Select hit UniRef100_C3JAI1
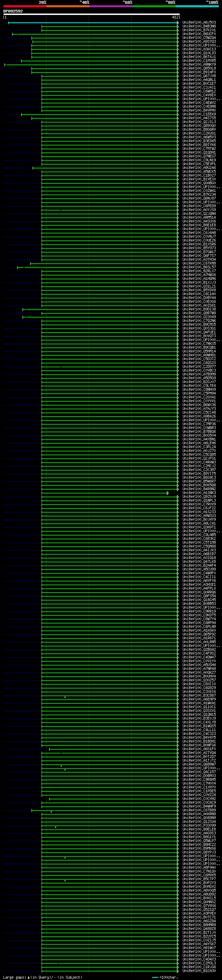Viewport: 222px width, 980px height. pos(199,88)
